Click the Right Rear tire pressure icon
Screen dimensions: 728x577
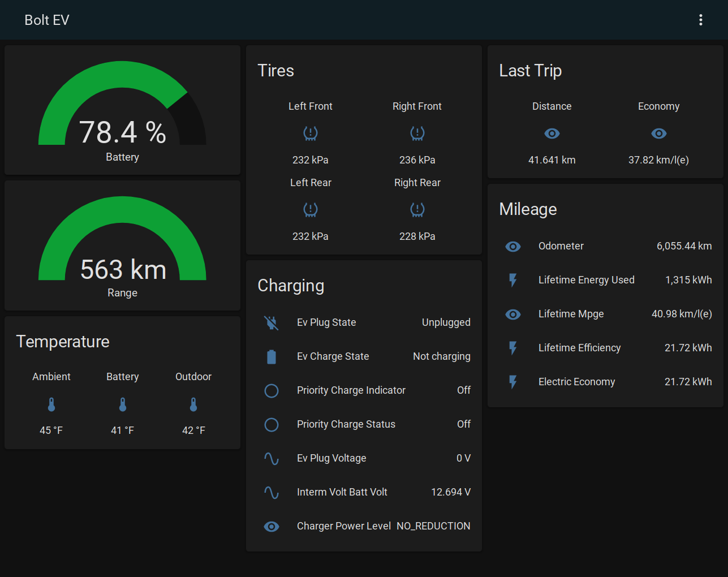[x=417, y=210]
